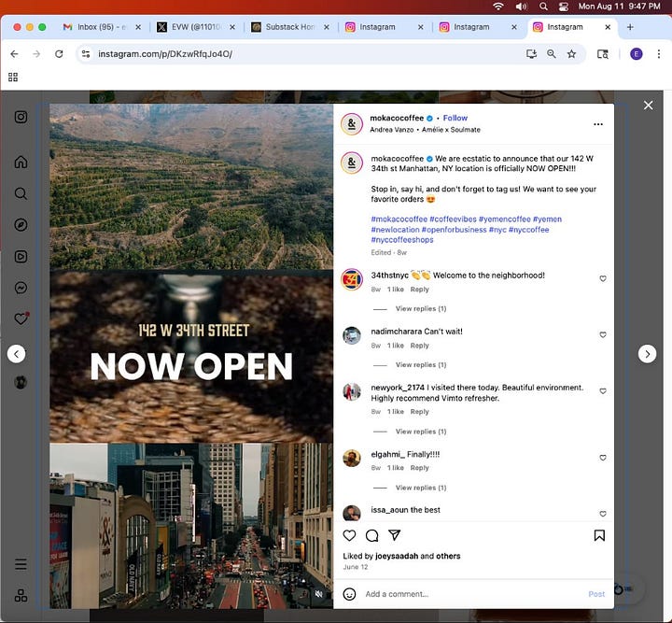The width and height of the screenshot is (672, 623).
Task: Open the Meta apps icon at the sidebar bottom
Action: (21, 595)
